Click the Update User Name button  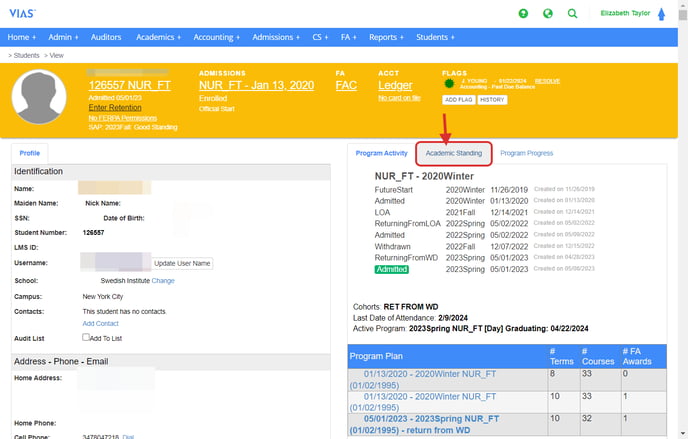tap(182, 263)
